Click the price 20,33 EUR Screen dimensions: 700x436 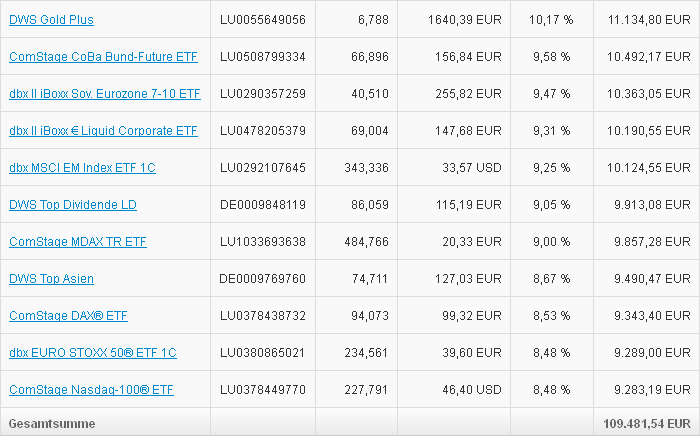[472, 242]
